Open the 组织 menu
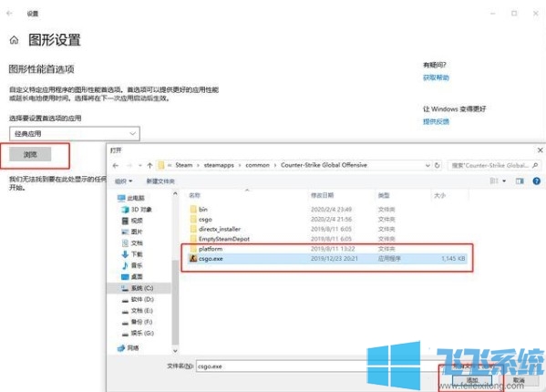This screenshot has height=392, width=546. [x=123, y=181]
